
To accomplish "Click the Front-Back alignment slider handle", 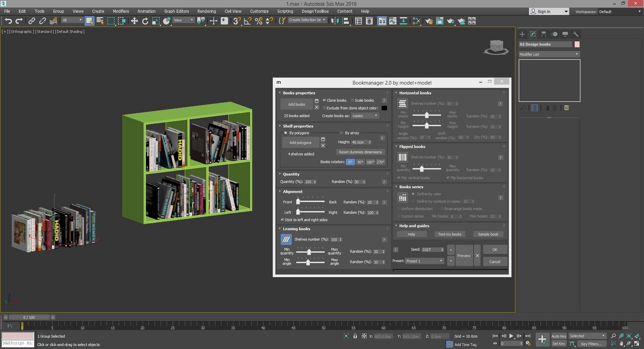I will click(x=298, y=202).
